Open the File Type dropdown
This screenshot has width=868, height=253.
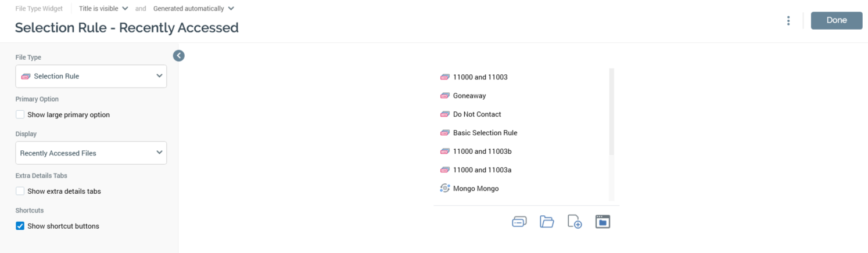click(x=91, y=77)
